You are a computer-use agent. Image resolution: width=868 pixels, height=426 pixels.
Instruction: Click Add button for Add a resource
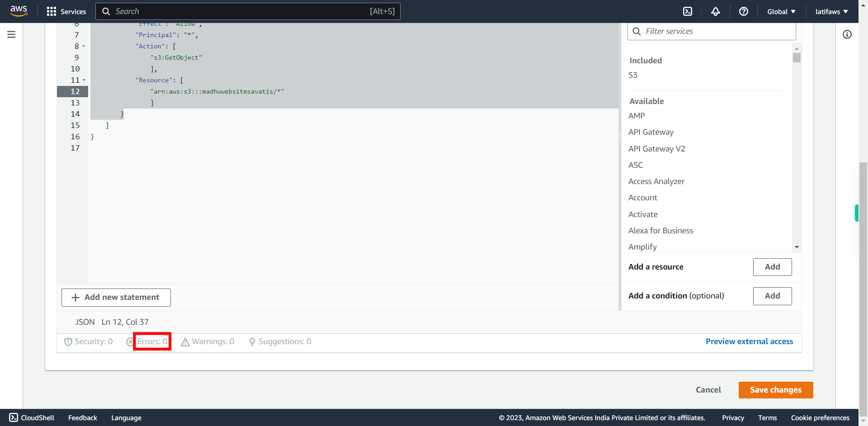pyautogui.click(x=772, y=267)
